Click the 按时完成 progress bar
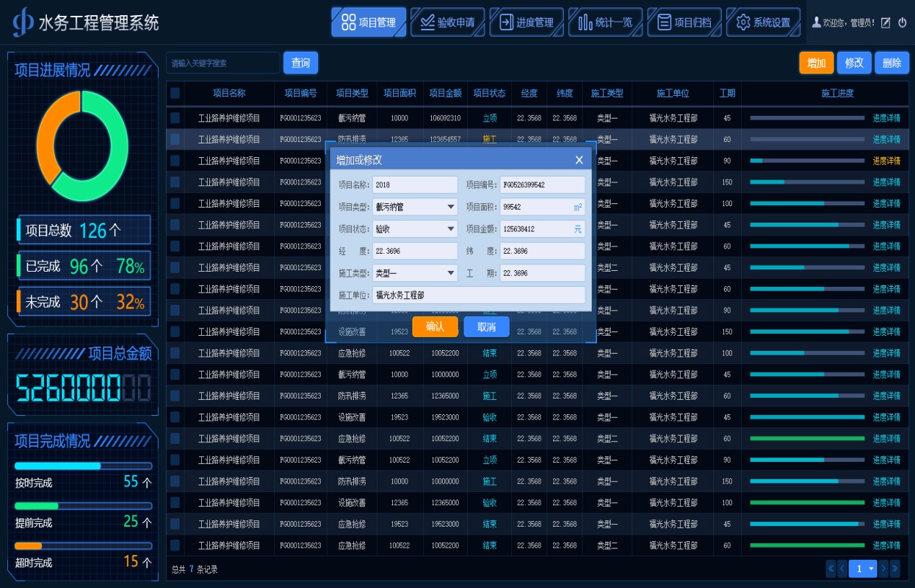The image size is (915, 588). pyautogui.click(x=83, y=466)
